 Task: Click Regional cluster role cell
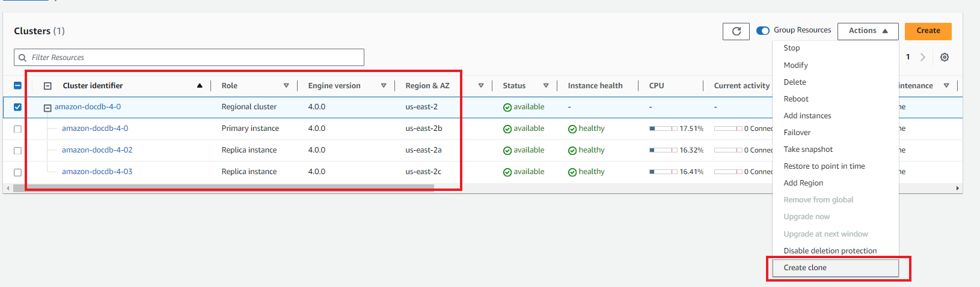coord(249,107)
